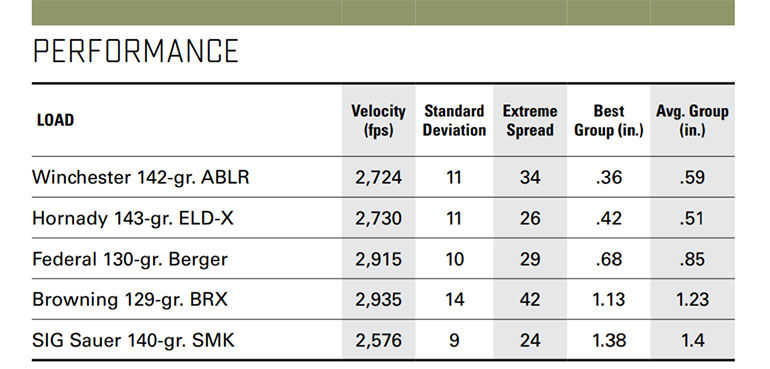The height and width of the screenshot is (369, 770).
Task: Select the 2,935 velocity value
Action: click(x=379, y=300)
